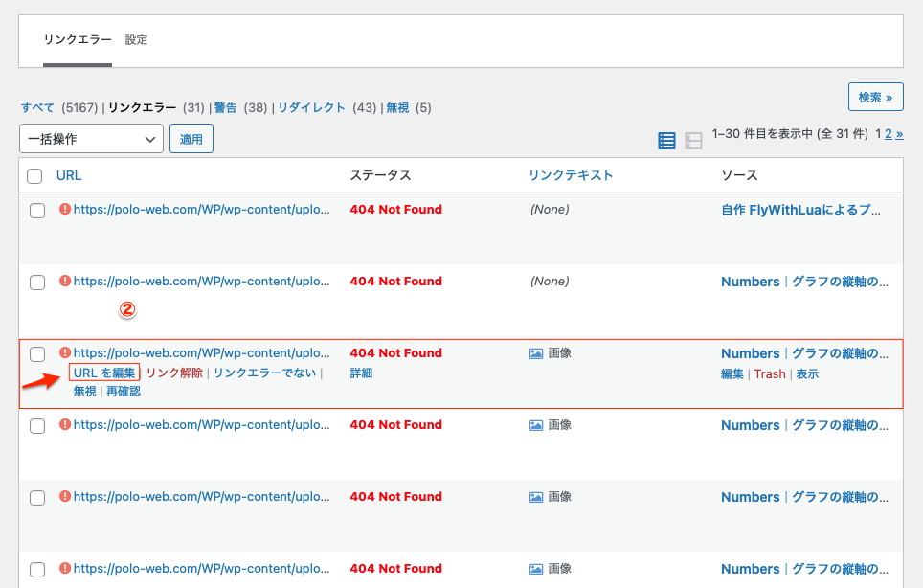Viewport: 923px width, 588px height.
Task: Open the 設定 tab
Action: coord(136,40)
